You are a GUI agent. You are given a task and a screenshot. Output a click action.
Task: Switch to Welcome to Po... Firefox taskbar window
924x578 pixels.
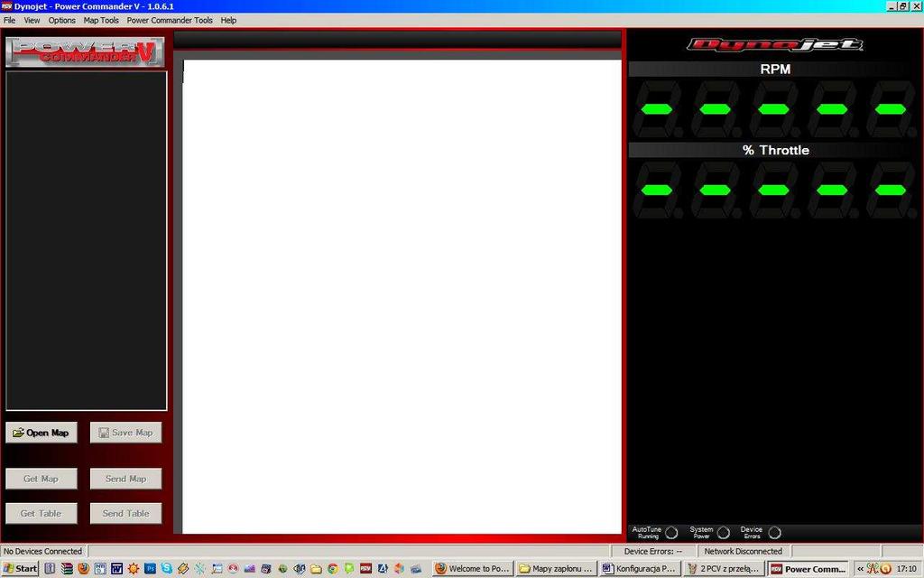point(473,569)
